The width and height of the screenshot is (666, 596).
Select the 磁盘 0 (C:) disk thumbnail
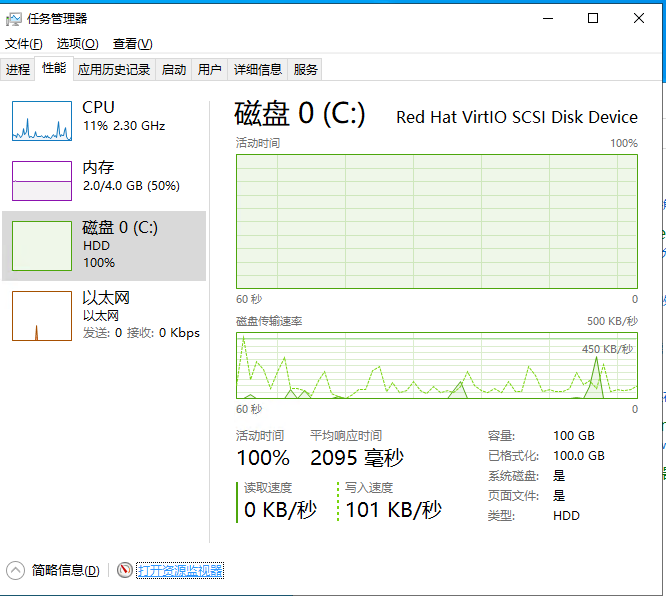(x=42, y=246)
